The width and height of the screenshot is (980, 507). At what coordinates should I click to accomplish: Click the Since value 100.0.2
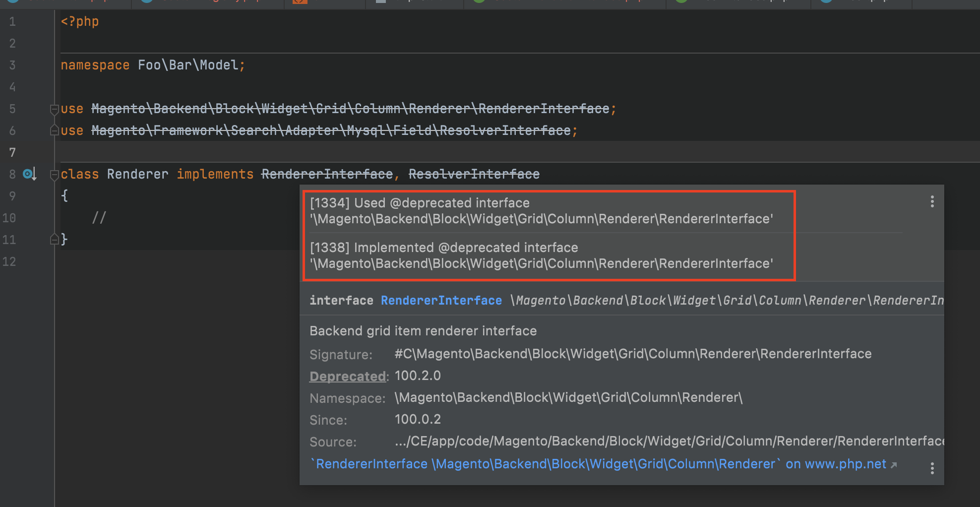click(x=418, y=420)
